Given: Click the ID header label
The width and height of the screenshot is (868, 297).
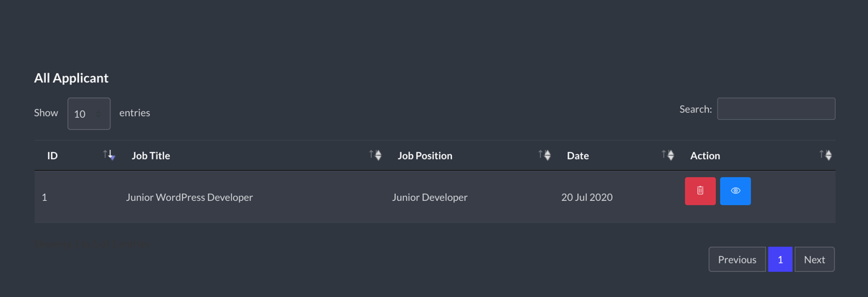Looking at the screenshot, I should pos(52,156).
